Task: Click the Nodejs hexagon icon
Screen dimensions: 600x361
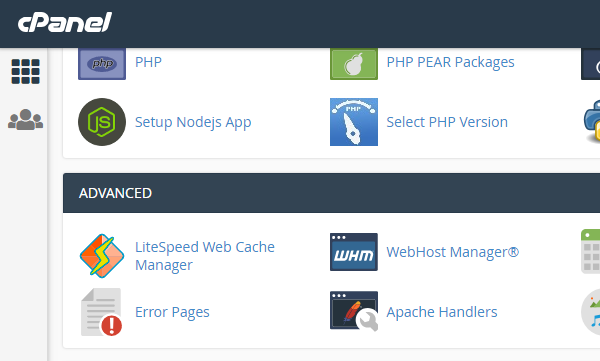Action: pos(102,122)
